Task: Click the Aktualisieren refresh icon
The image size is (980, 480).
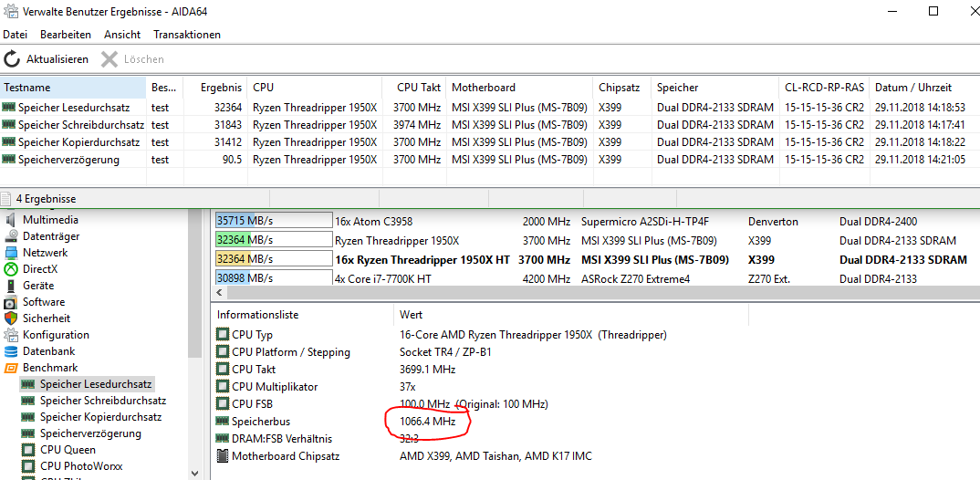Action: (x=12, y=59)
